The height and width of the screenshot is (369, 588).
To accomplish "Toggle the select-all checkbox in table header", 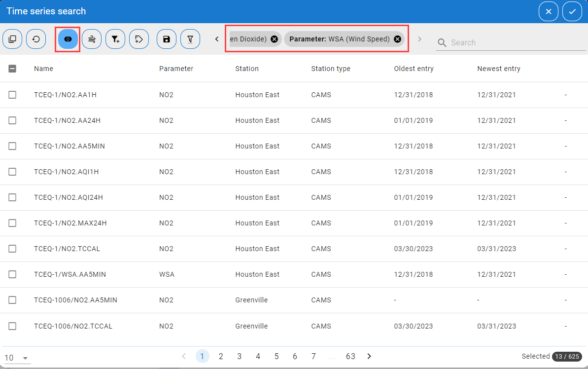I will click(12, 69).
